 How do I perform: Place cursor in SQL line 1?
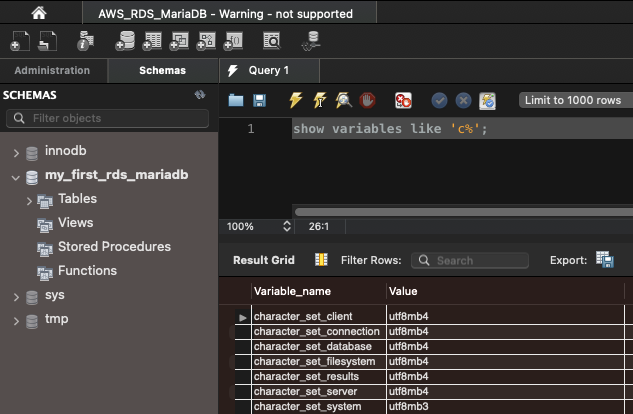[x=462, y=129]
